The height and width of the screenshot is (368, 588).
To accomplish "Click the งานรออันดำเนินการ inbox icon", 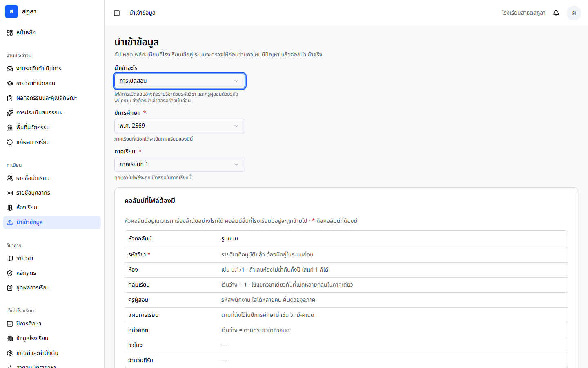I will 10,69.
